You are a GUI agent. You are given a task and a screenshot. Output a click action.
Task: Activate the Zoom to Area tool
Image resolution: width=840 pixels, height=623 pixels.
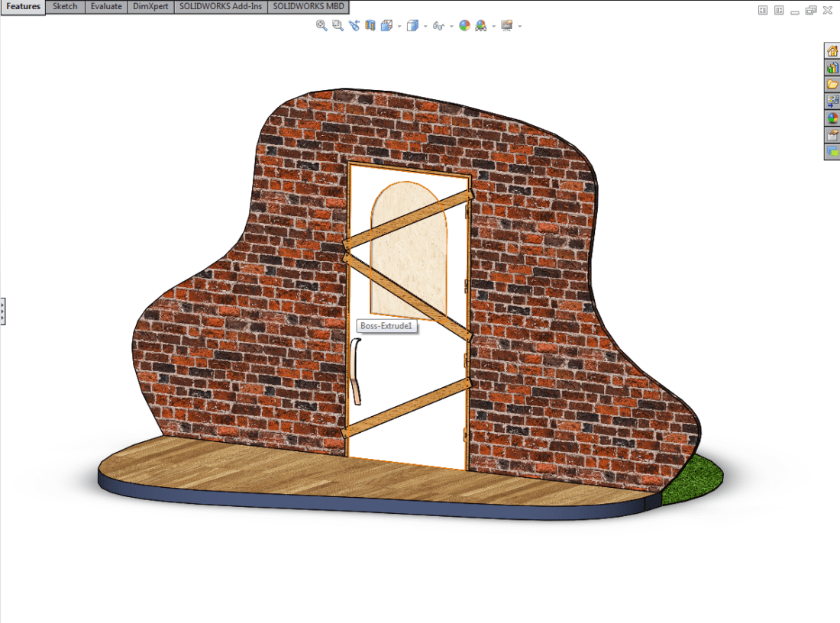coord(336,25)
